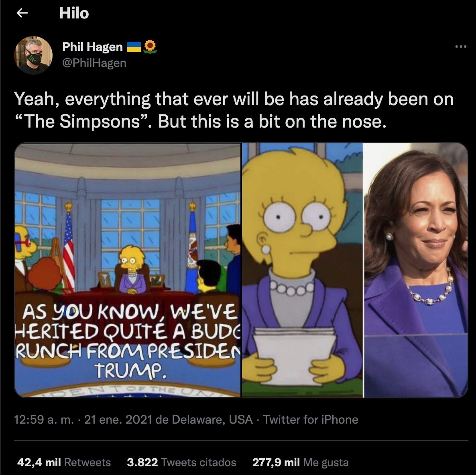Click Phil Hagen's profile avatar
Screen dimensions: 476x475
pyautogui.click(x=33, y=55)
